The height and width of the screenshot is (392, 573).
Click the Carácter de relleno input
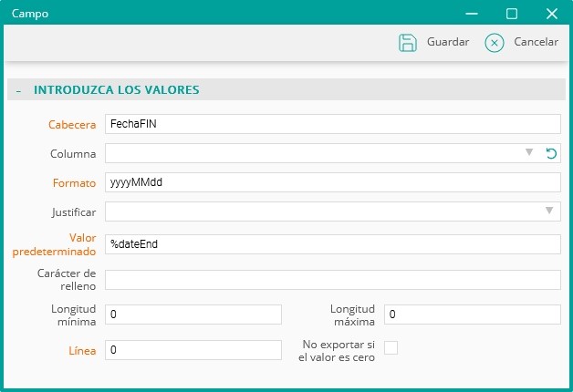pyautogui.click(x=332, y=280)
